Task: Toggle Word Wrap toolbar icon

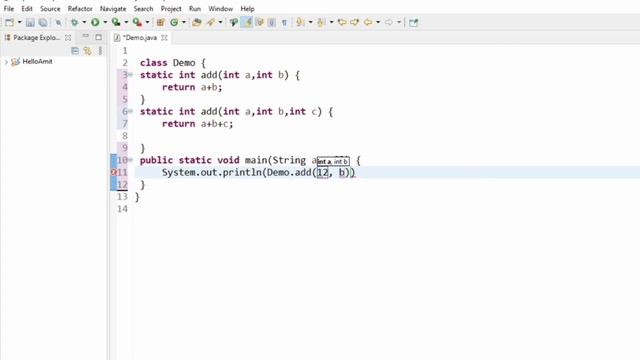Action: pyautogui.click(x=260, y=22)
